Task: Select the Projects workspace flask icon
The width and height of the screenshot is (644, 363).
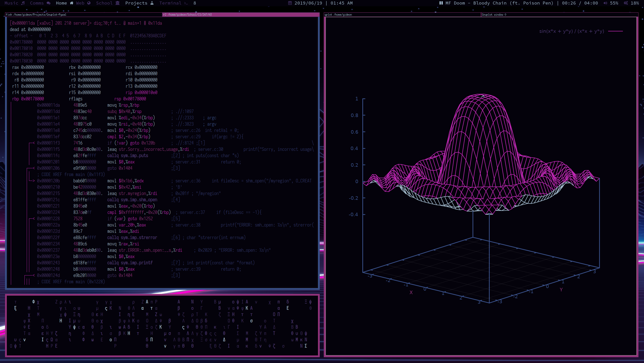Action: pyautogui.click(x=152, y=3)
